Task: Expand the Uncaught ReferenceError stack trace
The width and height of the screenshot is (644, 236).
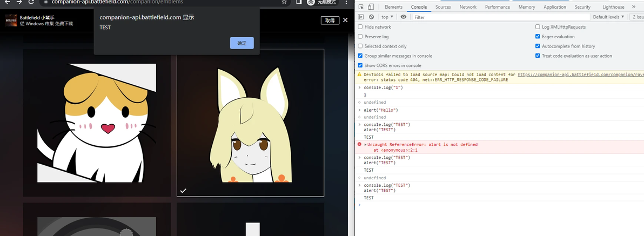Action: pos(365,145)
